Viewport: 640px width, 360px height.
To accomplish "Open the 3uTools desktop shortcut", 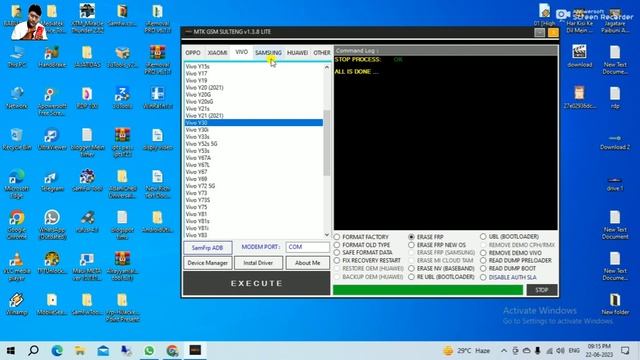I will point(122,98).
